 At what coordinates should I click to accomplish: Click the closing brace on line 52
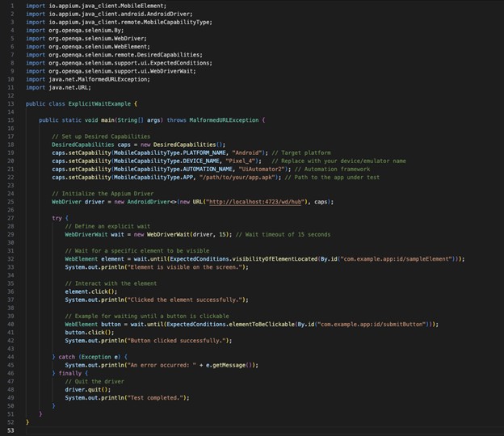27,422
